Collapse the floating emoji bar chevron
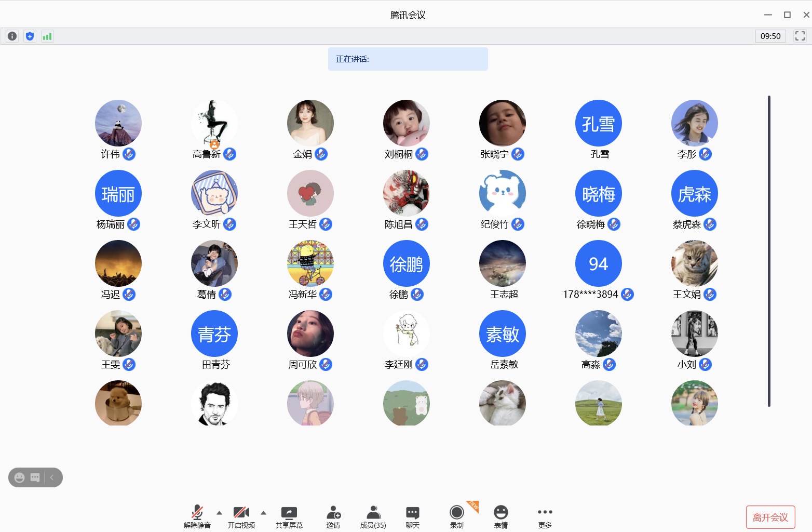Screen dimensions: 812x532 tap(52, 477)
